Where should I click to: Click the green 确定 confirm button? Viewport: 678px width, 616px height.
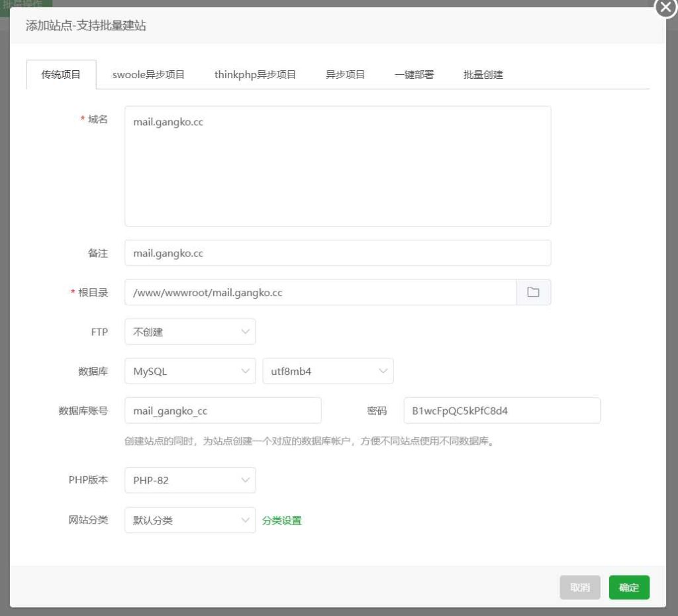click(x=628, y=588)
